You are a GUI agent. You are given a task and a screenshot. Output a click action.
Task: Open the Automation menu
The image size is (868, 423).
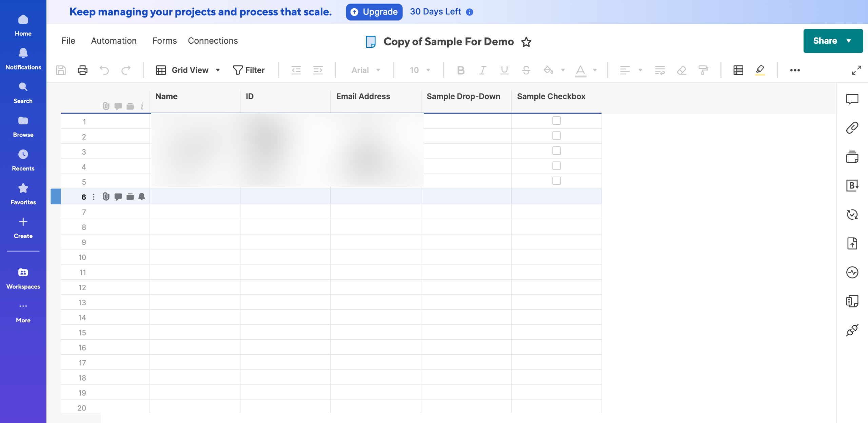[114, 41]
